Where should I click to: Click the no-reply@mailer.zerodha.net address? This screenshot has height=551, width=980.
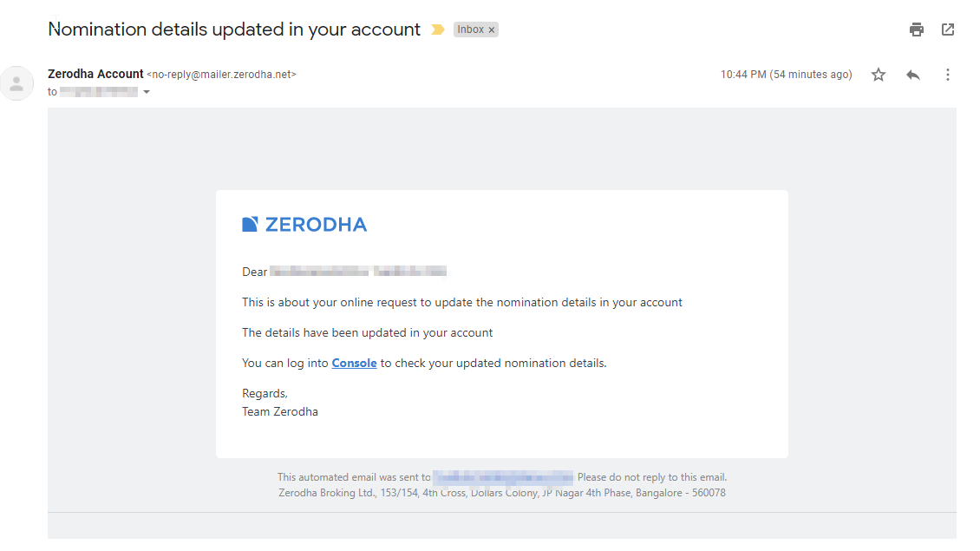[221, 75]
